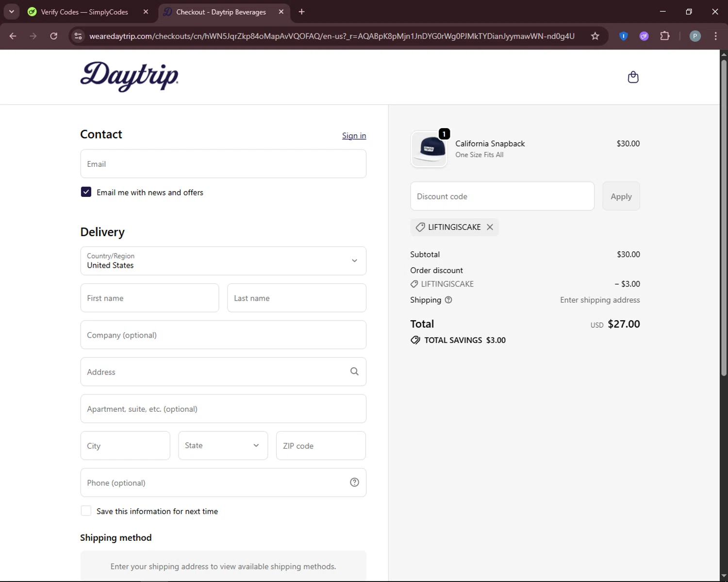Click the 'Order discount' label
This screenshot has width=728, height=582.
click(x=436, y=270)
